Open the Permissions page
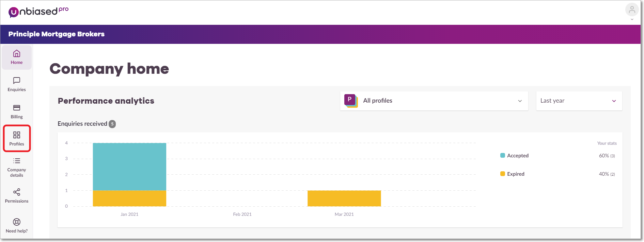 [x=17, y=196]
